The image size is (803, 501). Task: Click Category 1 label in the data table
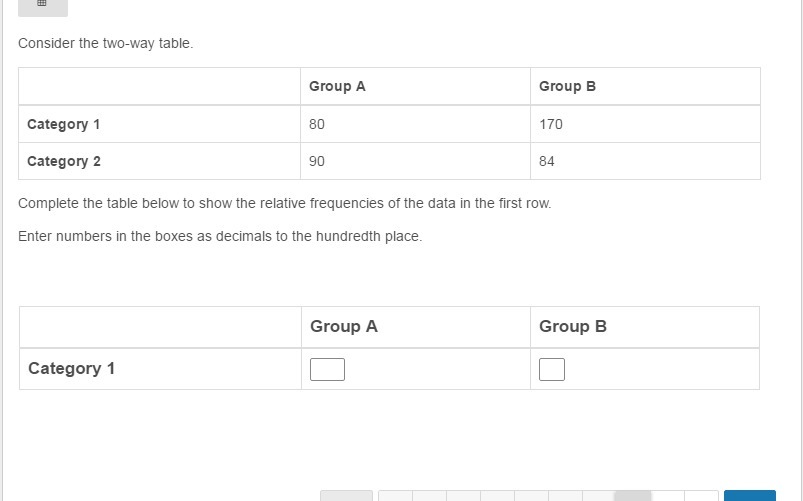click(64, 124)
